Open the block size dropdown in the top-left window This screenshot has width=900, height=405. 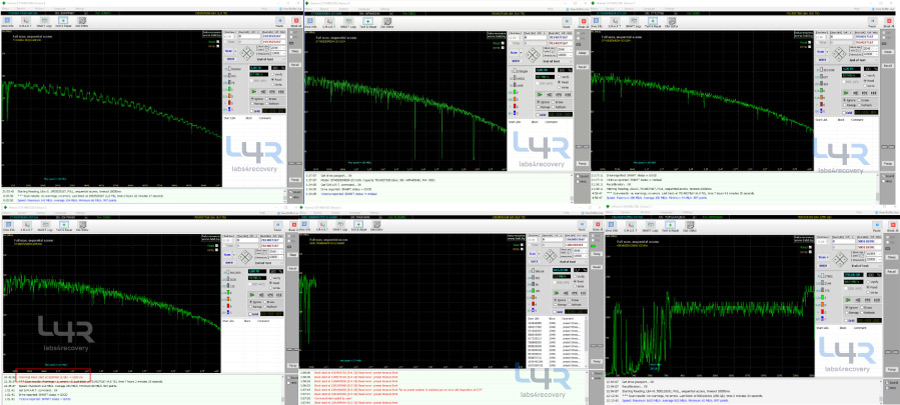(278, 48)
